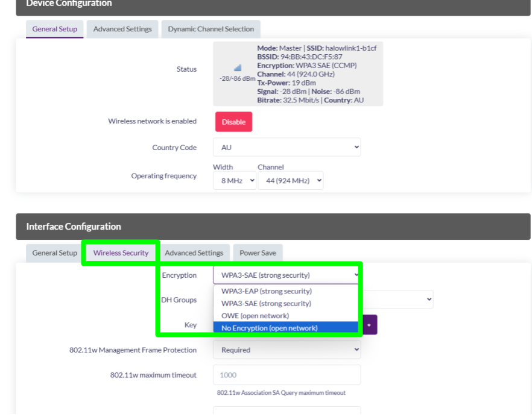Click the signal strength icon in Status

[238, 68]
